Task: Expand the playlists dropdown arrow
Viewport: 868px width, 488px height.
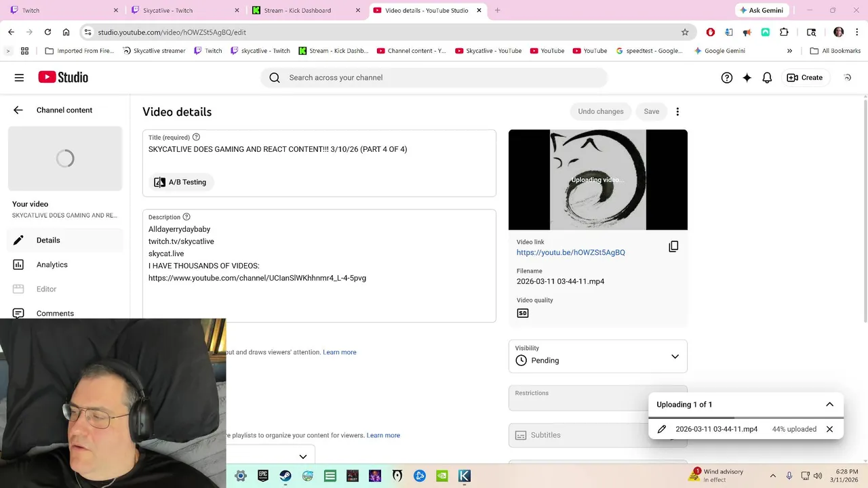Action: click(x=303, y=457)
